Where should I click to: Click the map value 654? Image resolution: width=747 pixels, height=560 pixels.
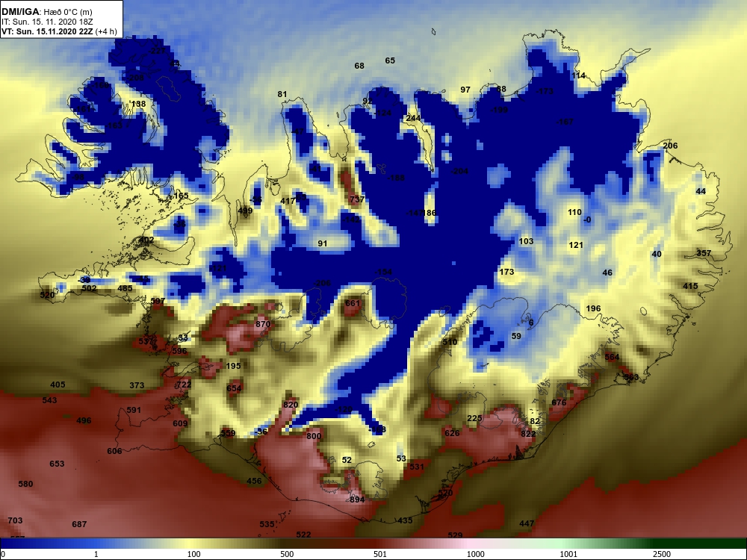pos(234,388)
